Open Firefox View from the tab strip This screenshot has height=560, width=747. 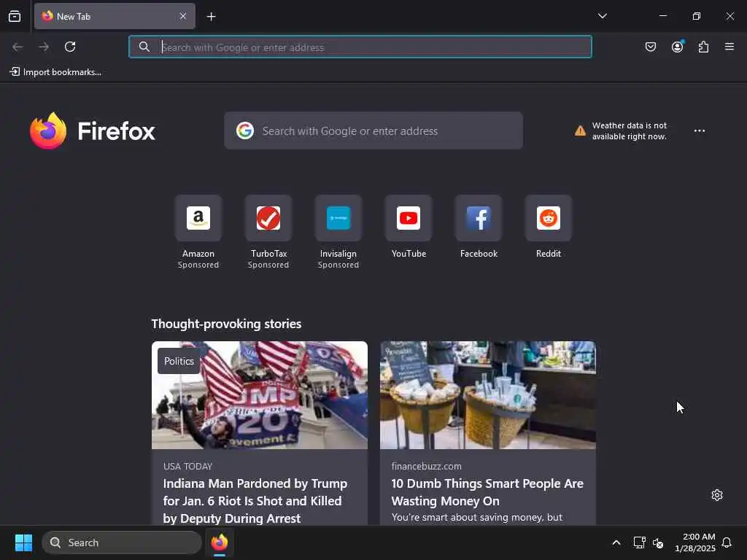click(15, 16)
